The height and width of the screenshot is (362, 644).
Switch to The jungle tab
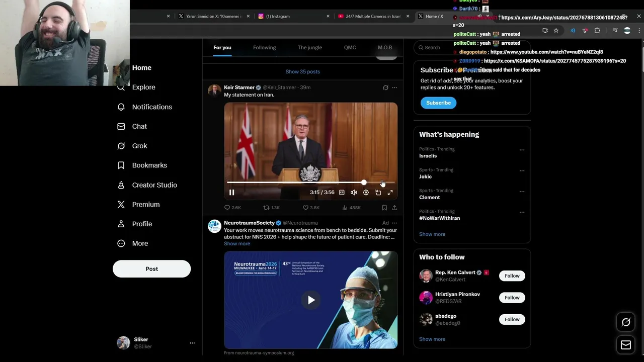[x=310, y=47]
